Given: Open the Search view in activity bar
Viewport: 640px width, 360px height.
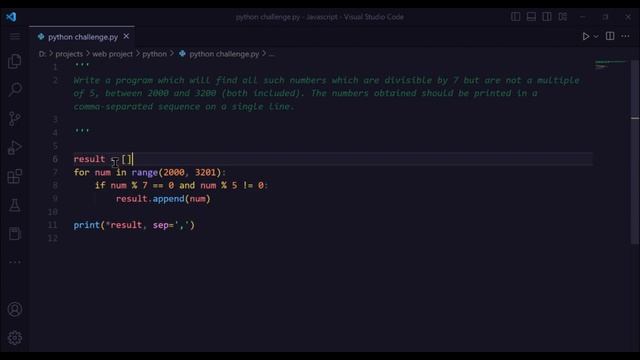Looking at the screenshot, I should (x=15, y=89).
